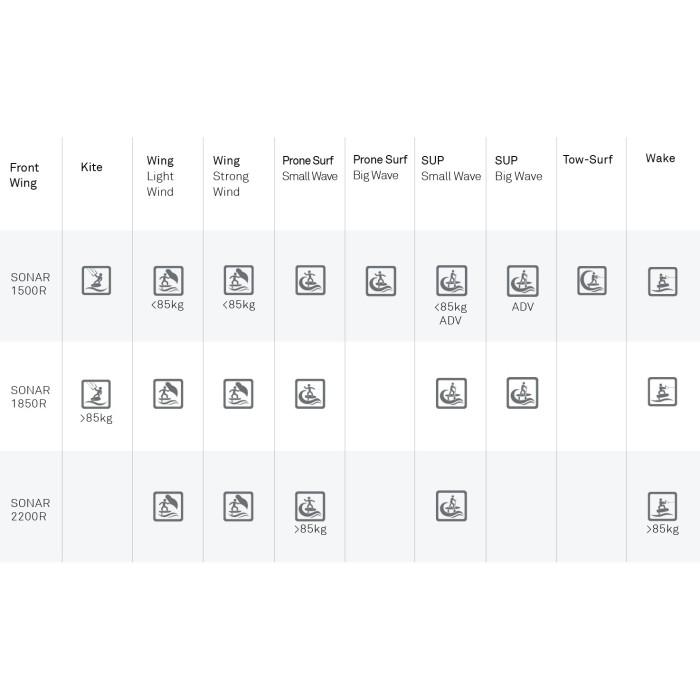Screen dimensions: 700x700
Task: Select the Prone Surf Small Wave header
Action: [309, 168]
